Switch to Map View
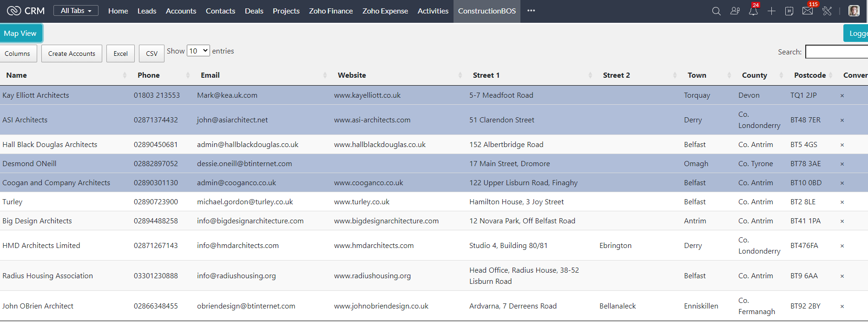This screenshot has width=868, height=322. click(x=20, y=33)
